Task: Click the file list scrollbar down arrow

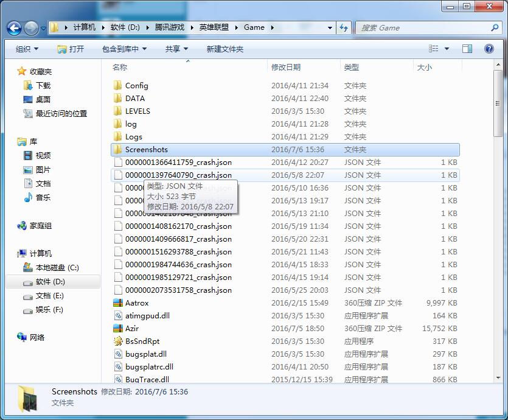Action: click(x=498, y=378)
